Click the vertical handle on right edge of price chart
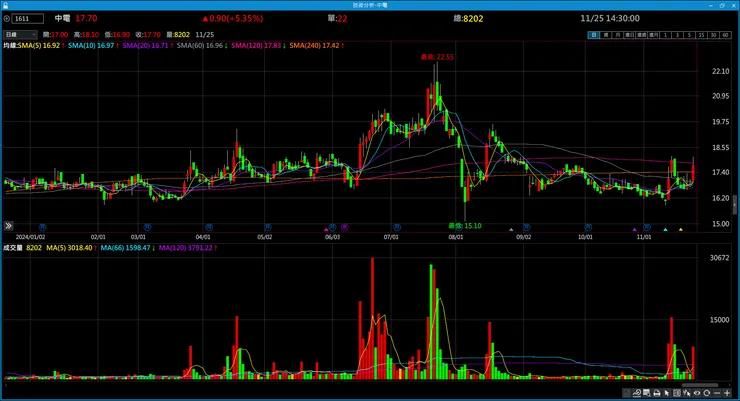This screenshot has height=401, width=740. click(x=735, y=205)
